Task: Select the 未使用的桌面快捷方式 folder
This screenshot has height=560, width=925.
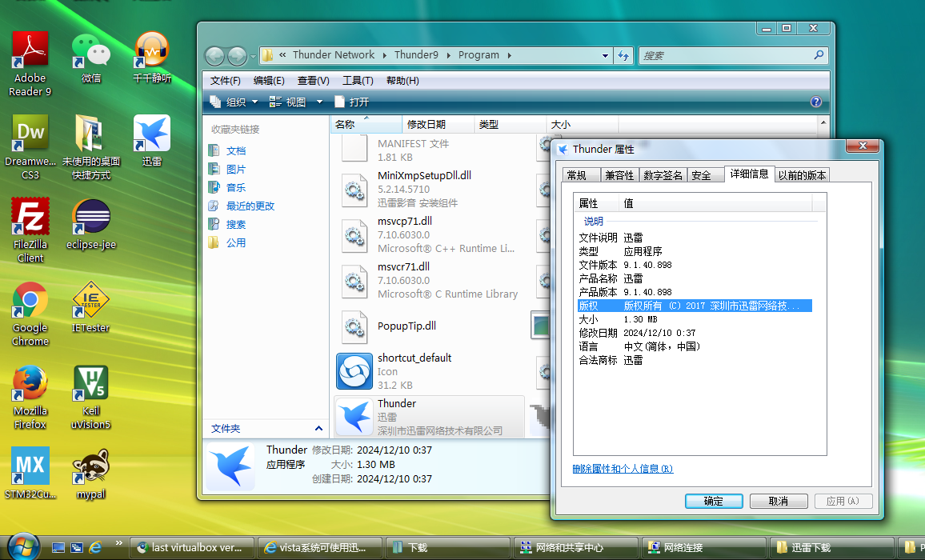Action: tap(91, 147)
